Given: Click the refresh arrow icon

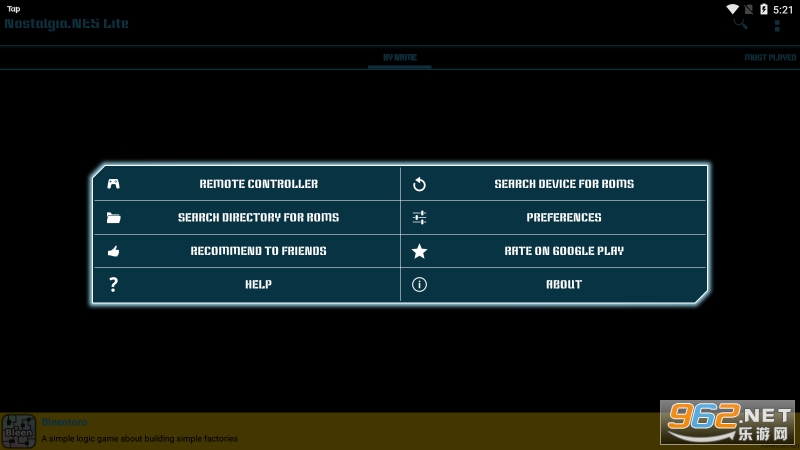Looking at the screenshot, I should (419, 184).
